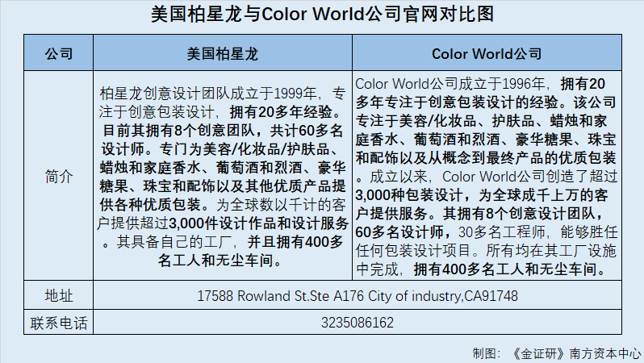The width and height of the screenshot is (644, 363).
Task: Select the 'Color World公司' column header
Action: 487,53
